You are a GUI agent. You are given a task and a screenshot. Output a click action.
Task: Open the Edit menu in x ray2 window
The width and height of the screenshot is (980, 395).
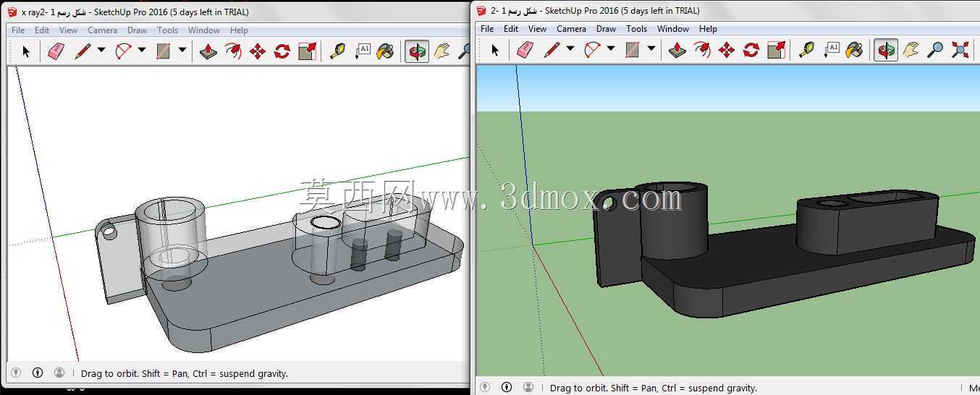42,30
